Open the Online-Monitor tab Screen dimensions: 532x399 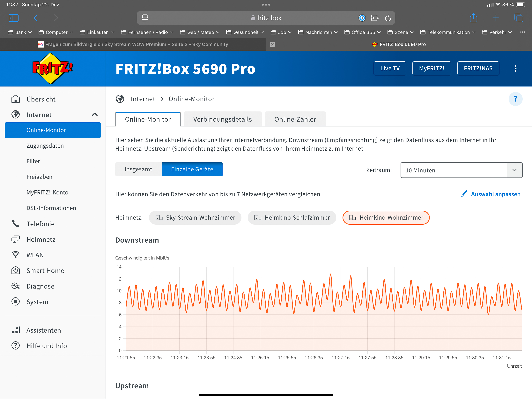pos(148,119)
